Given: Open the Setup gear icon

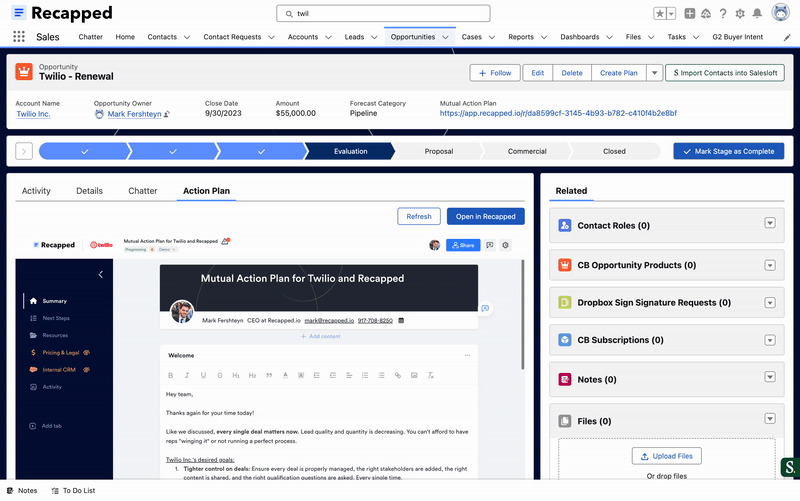Looking at the screenshot, I should pyautogui.click(x=740, y=14).
